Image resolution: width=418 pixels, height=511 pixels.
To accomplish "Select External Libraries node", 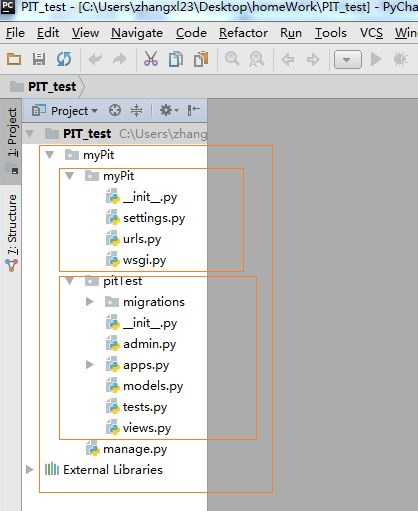I will [113, 470].
